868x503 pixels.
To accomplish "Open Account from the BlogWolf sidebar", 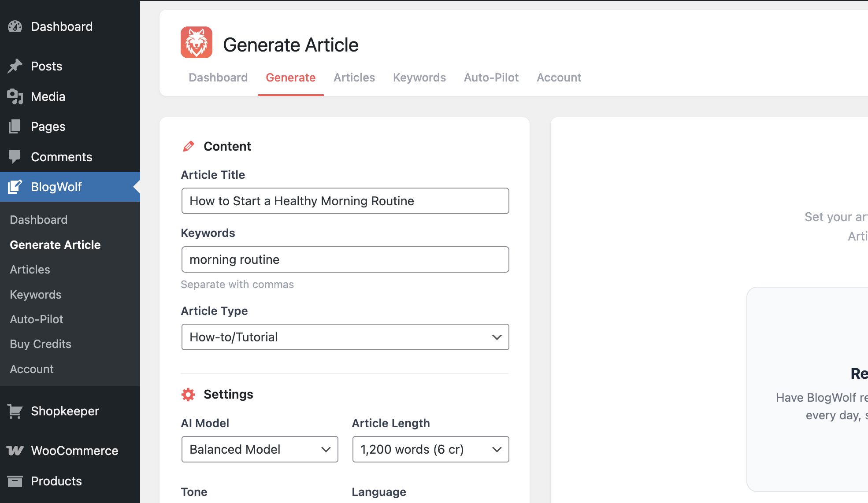I will coord(31,369).
